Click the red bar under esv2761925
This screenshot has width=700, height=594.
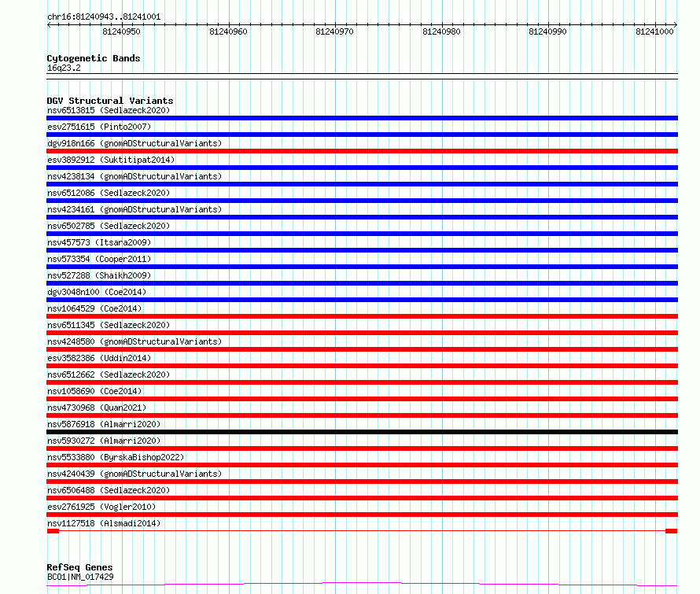pyautogui.click(x=362, y=515)
